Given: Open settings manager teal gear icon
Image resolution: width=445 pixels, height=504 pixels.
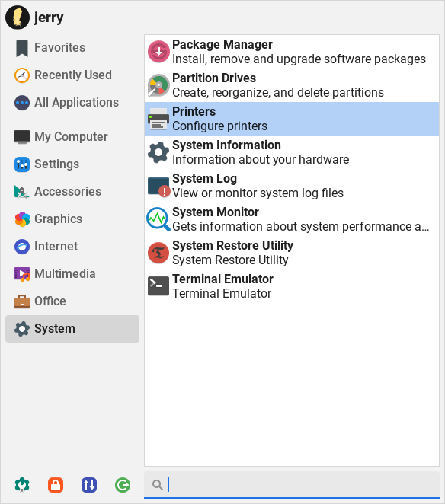Looking at the screenshot, I should tap(22, 485).
